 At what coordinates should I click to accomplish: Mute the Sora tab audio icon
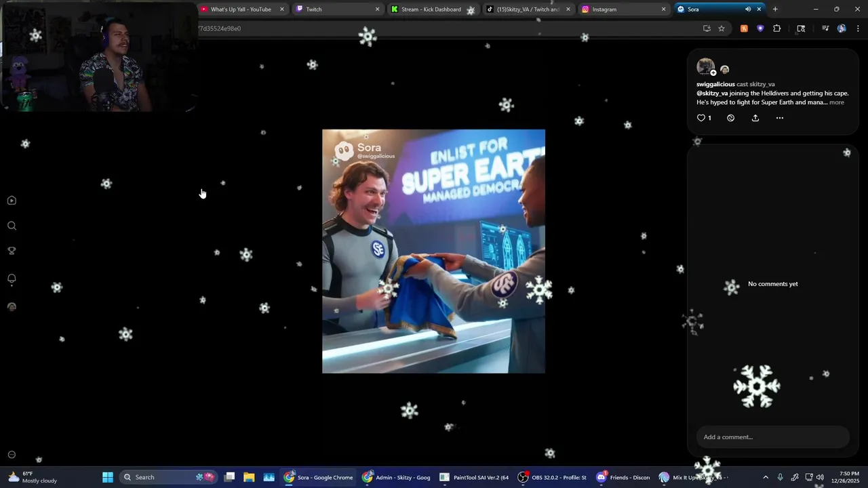(x=748, y=9)
